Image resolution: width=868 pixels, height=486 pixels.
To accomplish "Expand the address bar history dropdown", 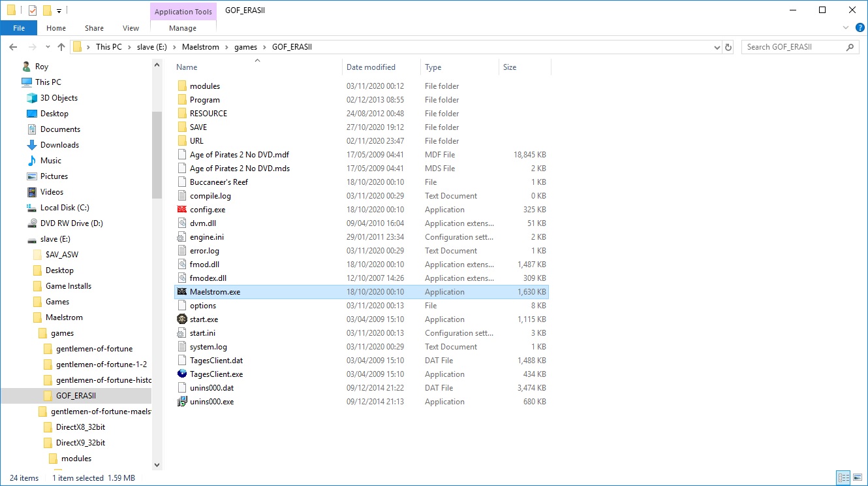I will tap(717, 47).
